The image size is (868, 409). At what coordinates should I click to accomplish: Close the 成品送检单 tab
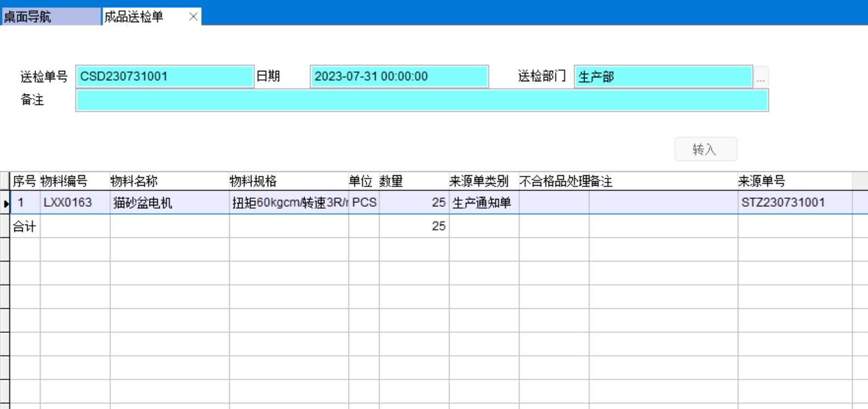193,17
